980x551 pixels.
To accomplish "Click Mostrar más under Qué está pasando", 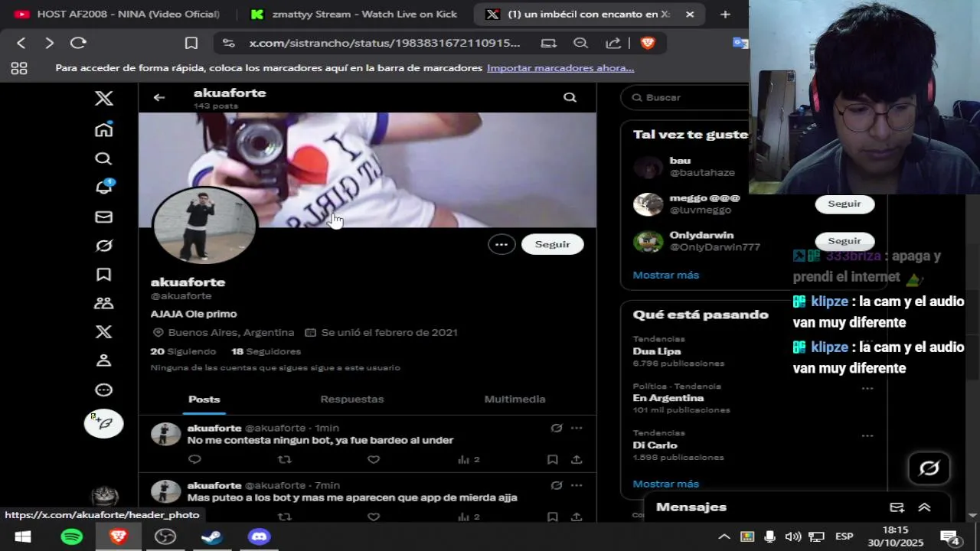I will (x=665, y=484).
